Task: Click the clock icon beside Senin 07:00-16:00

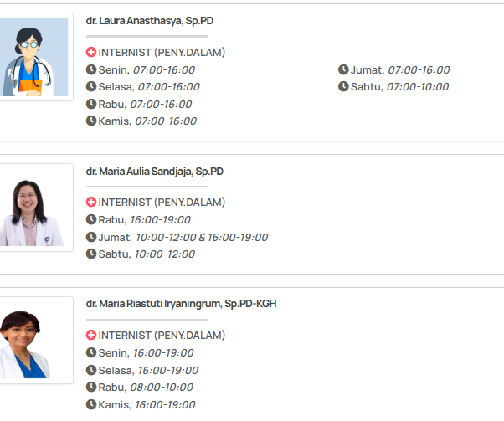Action: [91, 69]
